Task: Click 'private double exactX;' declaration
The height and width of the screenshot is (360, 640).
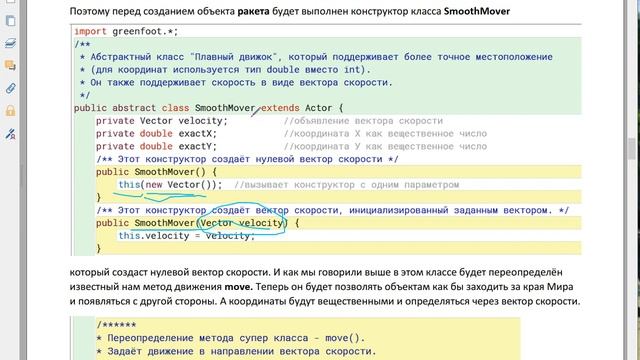Action: pyautogui.click(x=156, y=133)
